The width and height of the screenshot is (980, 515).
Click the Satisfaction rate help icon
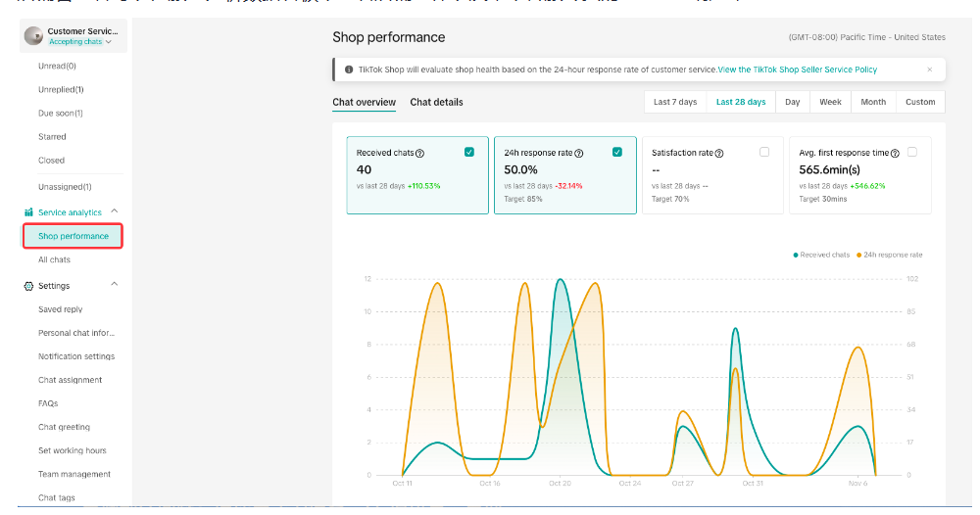point(719,154)
